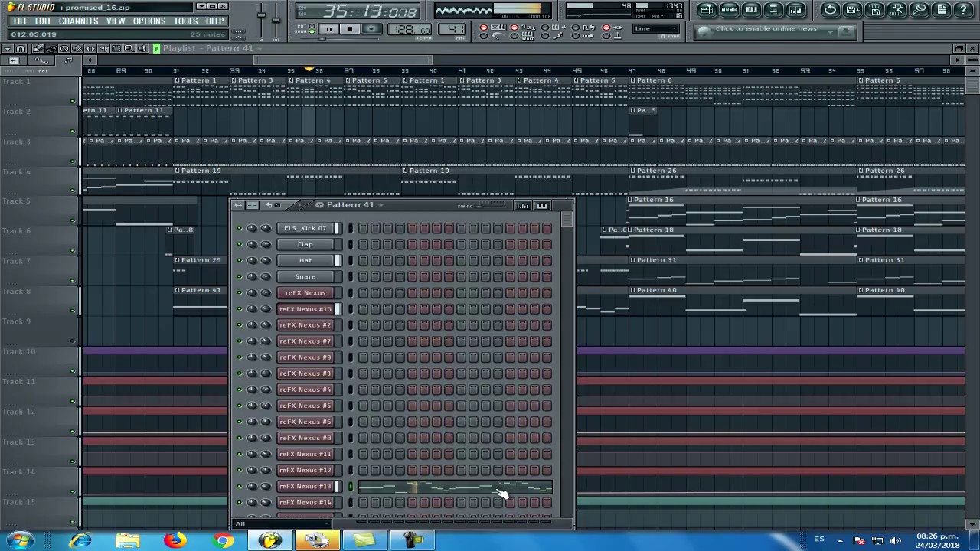
Task: Open the EDIT menu
Action: coord(43,21)
